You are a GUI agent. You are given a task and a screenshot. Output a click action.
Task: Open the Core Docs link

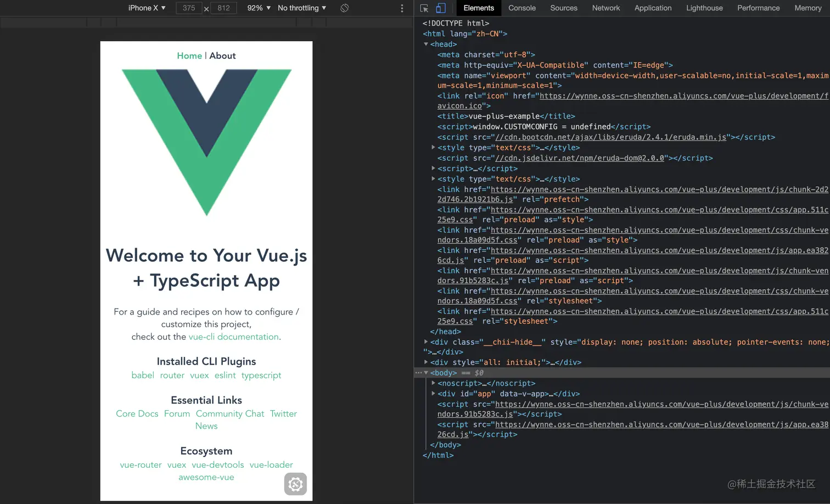click(137, 413)
